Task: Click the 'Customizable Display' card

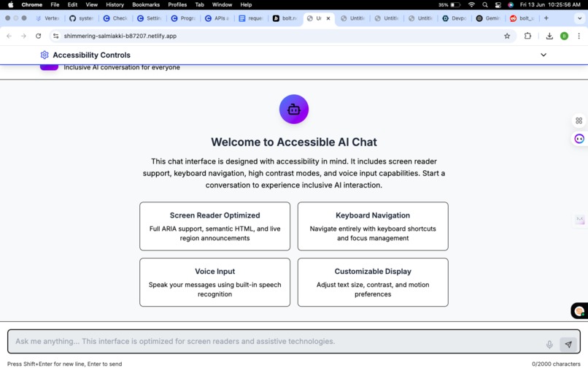Action: coord(373,283)
